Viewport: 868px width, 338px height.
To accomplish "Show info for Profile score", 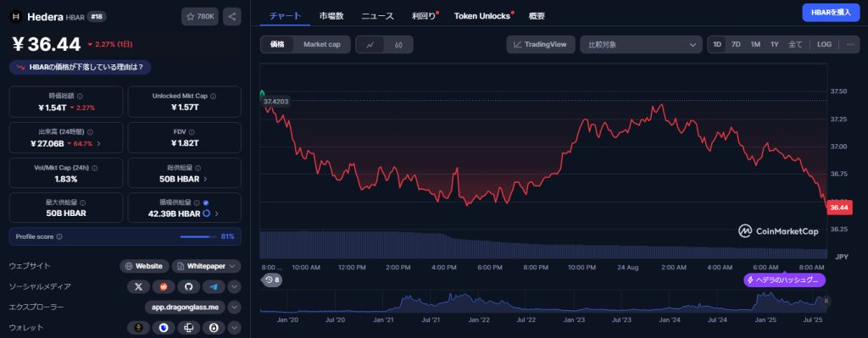I will point(59,236).
